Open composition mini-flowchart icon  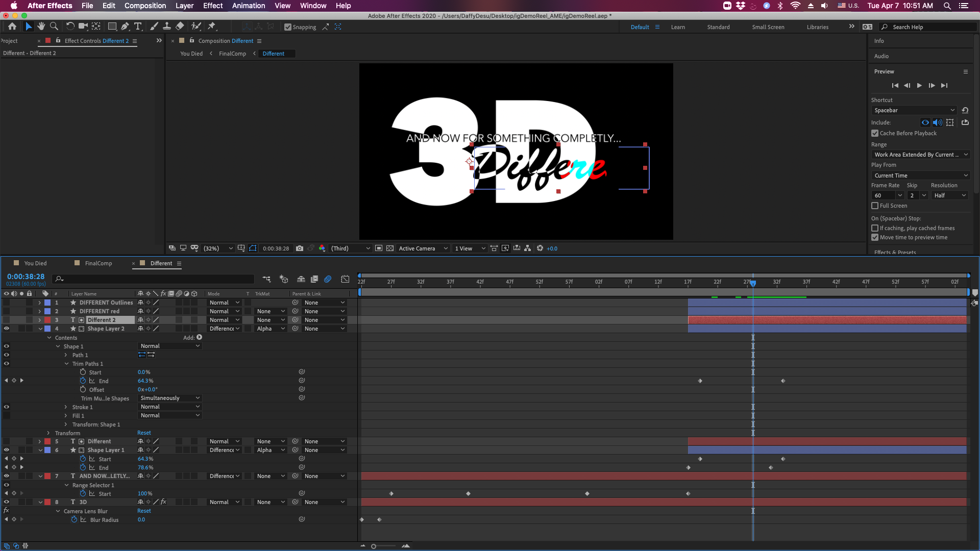(x=266, y=279)
